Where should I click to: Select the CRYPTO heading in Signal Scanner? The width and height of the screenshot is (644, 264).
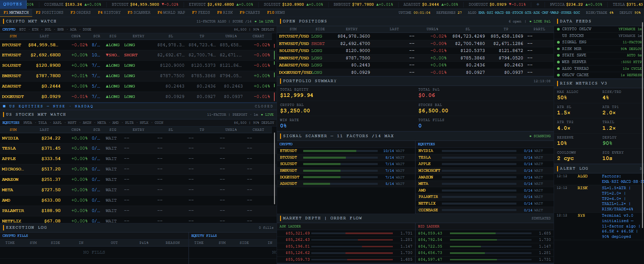coord(286,144)
